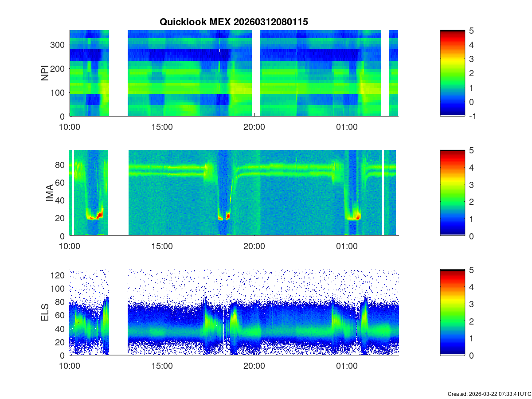This screenshot has width=532, height=399.
Task: Select the NPI y-axis label
Action: pos(45,73)
